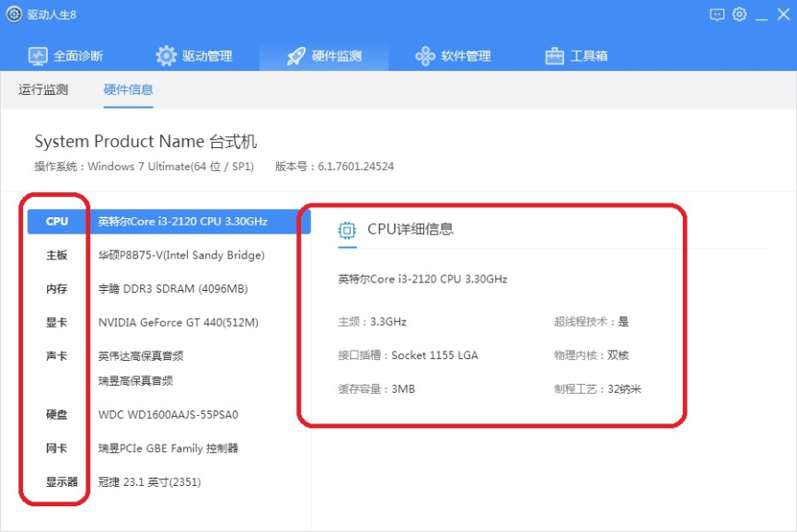This screenshot has height=532, width=797.
Task: Open settings with the title bar gear
Action: pyautogui.click(x=737, y=15)
